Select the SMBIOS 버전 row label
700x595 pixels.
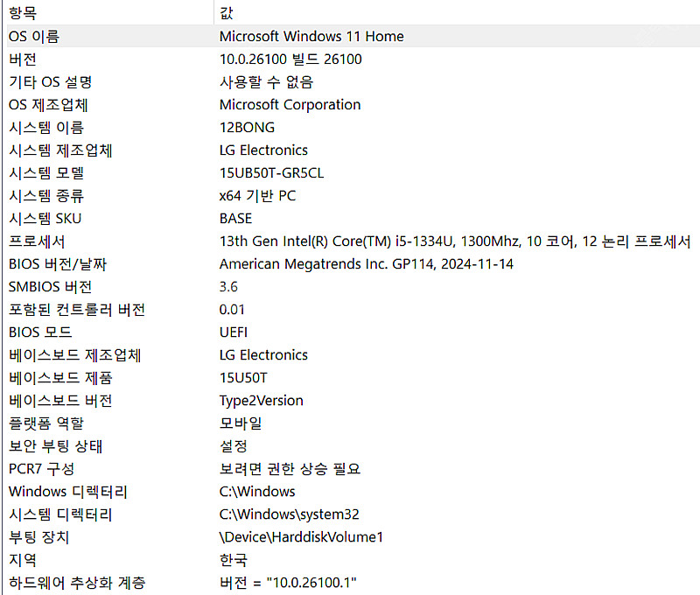point(51,287)
